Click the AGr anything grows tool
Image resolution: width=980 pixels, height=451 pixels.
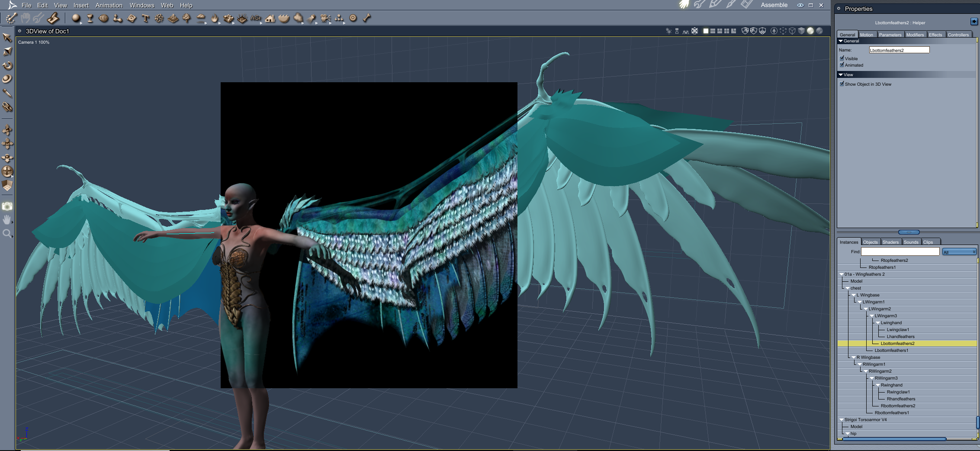pos(256,18)
